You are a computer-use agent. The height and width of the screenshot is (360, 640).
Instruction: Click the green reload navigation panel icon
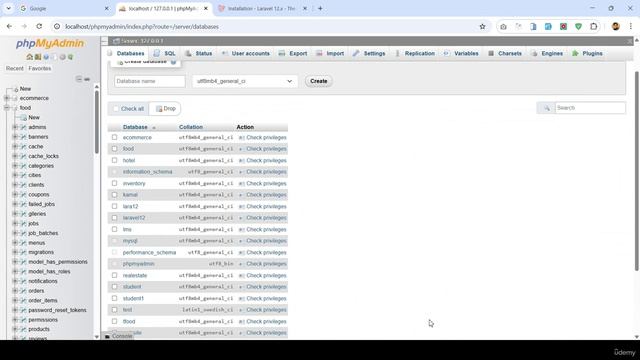pos(70,57)
